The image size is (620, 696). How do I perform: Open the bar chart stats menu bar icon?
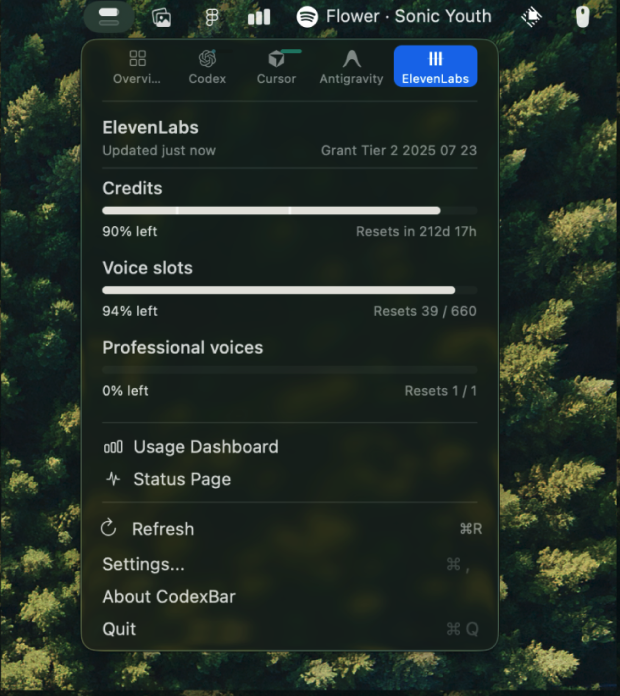pos(259,17)
